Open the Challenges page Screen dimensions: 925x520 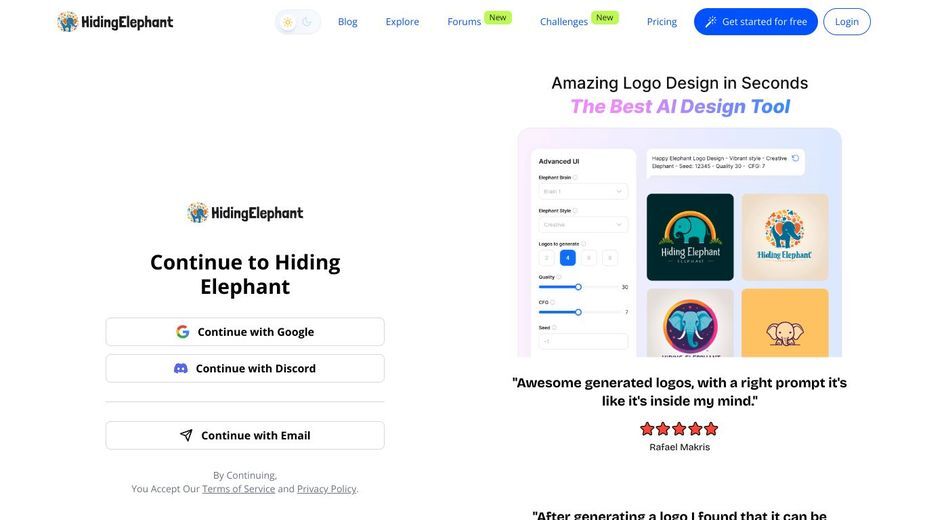click(x=563, y=22)
